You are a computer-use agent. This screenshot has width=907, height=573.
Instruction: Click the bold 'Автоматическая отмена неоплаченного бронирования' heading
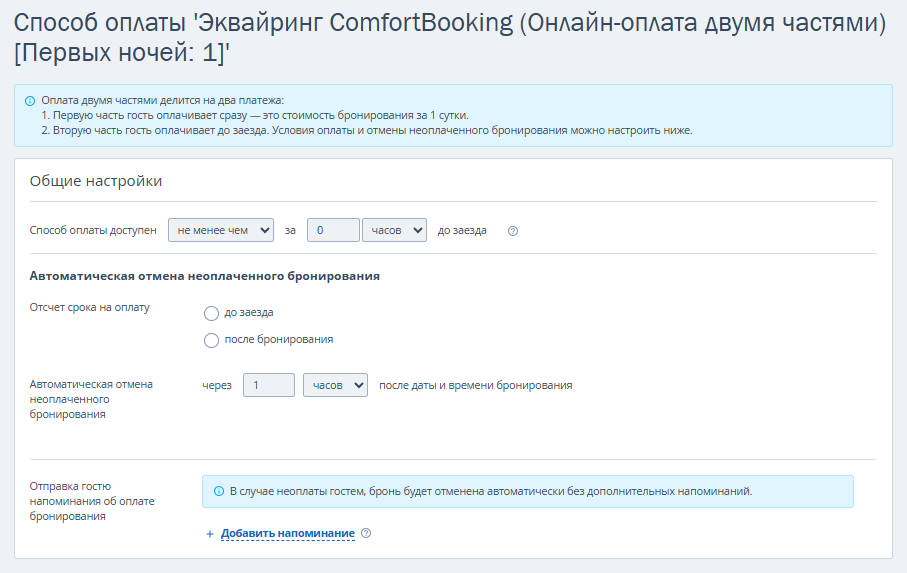coord(205,276)
